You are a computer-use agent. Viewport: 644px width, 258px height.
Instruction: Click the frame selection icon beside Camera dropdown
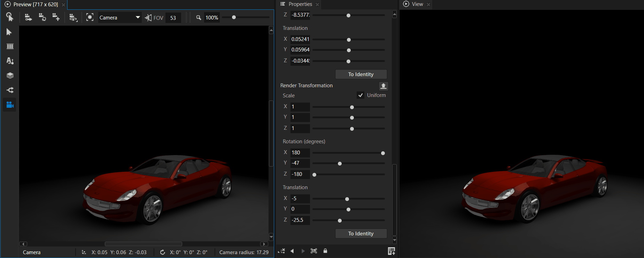[x=90, y=17]
